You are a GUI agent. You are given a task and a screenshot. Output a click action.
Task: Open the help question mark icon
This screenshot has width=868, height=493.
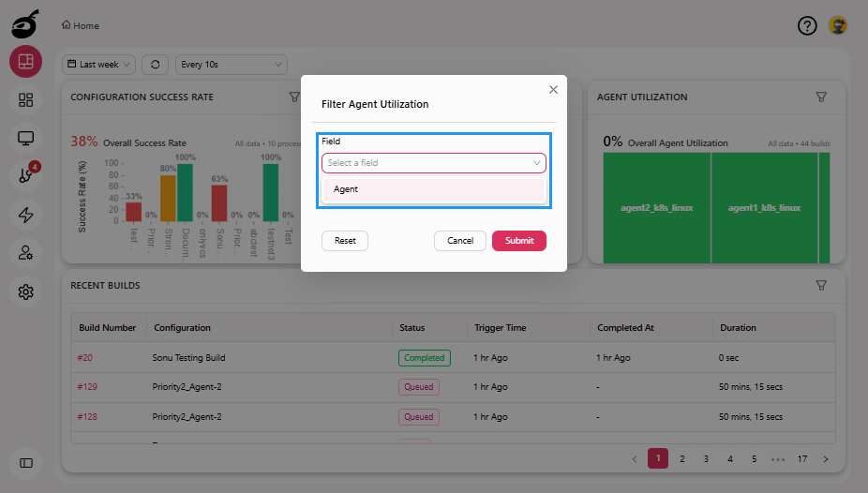[807, 25]
